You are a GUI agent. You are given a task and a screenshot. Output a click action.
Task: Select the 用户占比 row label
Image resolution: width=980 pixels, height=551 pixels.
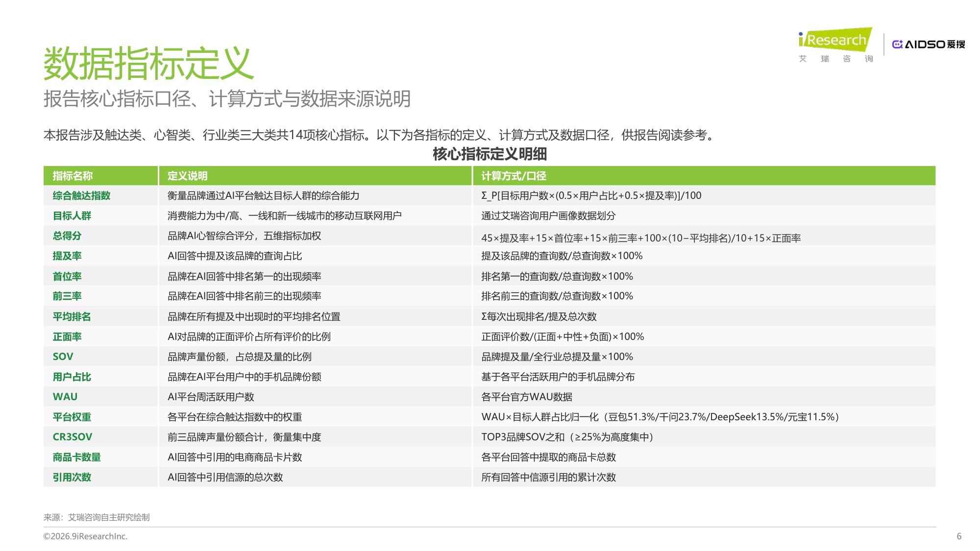pos(72,377)
